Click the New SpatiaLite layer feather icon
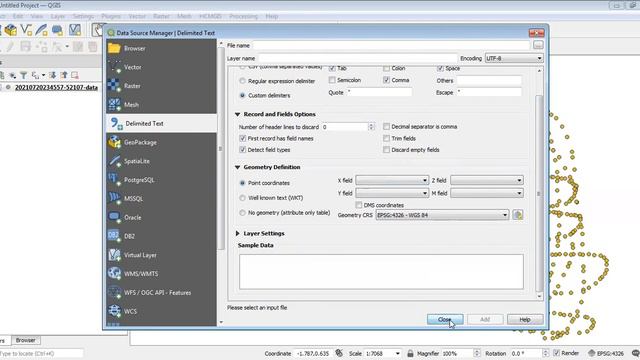The image size is (640, 360). pyautogui.click(x=42, y=30)
